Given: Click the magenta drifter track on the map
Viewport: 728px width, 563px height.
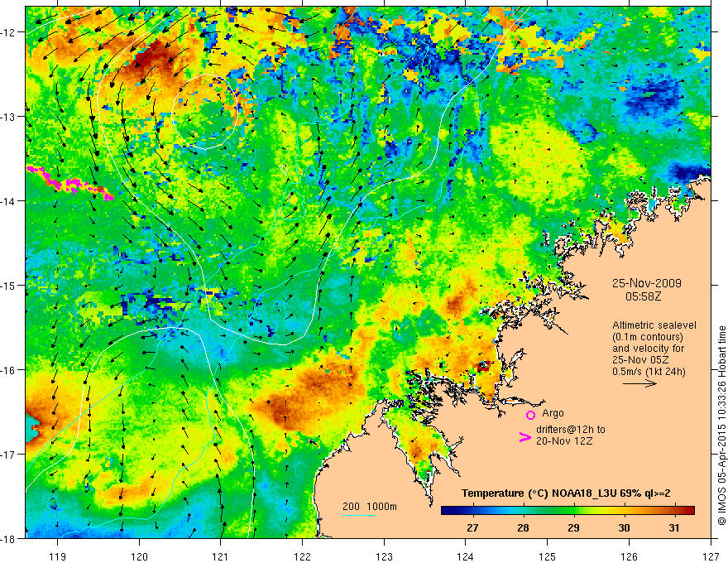Looking at the screenshot, I should click(x=69, y=184).
